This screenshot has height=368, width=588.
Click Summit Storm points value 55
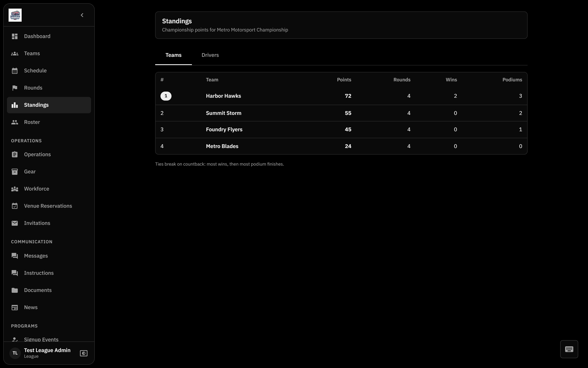click(x=348, y=113)
